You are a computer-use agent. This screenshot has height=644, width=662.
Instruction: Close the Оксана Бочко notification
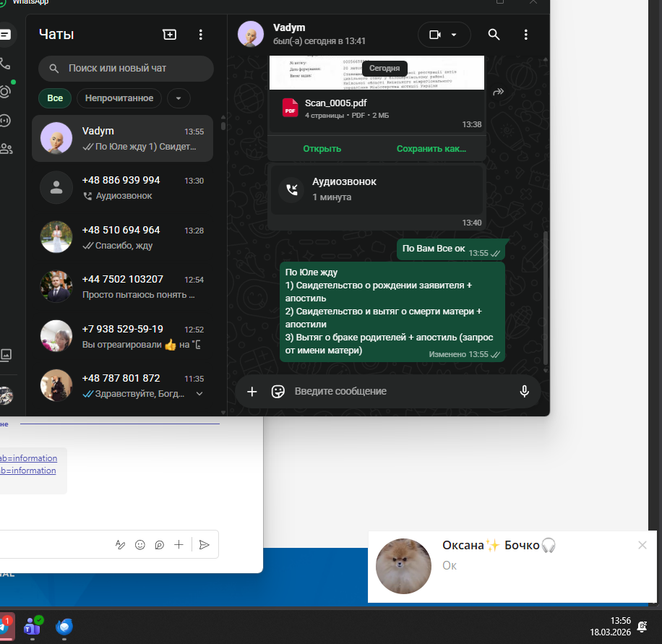point(642,545)
